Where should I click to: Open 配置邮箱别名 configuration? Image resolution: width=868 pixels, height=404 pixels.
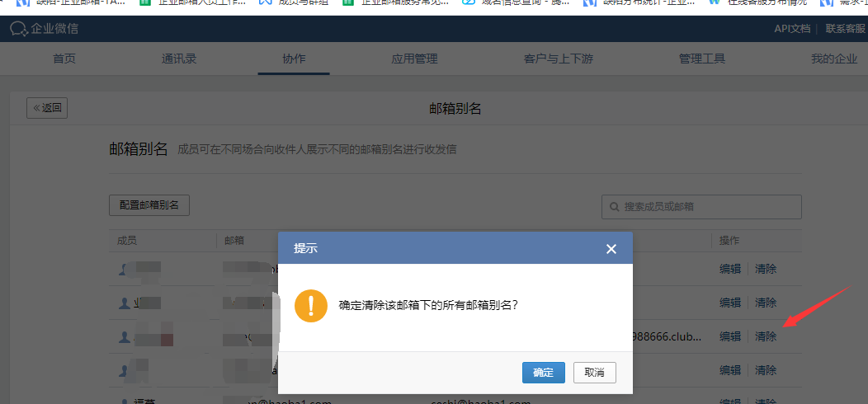149,205
